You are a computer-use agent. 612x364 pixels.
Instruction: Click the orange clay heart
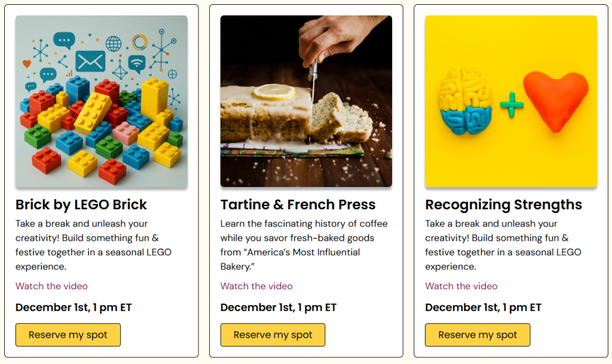coord(556,100)
